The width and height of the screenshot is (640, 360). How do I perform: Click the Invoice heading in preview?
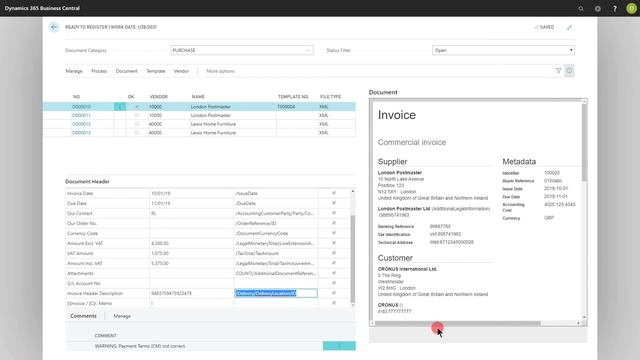pos(397,115)
